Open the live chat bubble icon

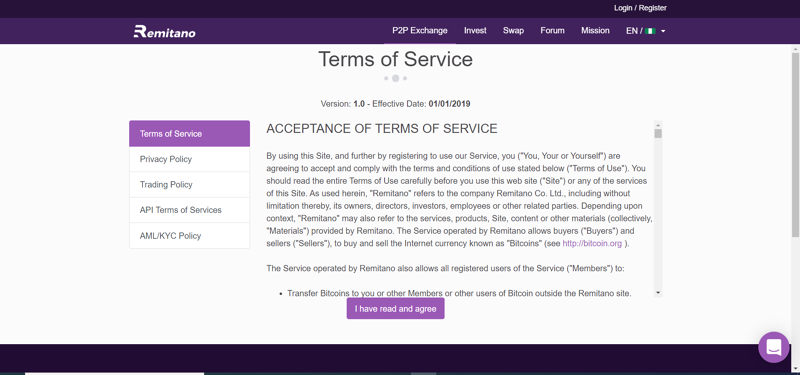pyautogui.click(x=773, y=347)
